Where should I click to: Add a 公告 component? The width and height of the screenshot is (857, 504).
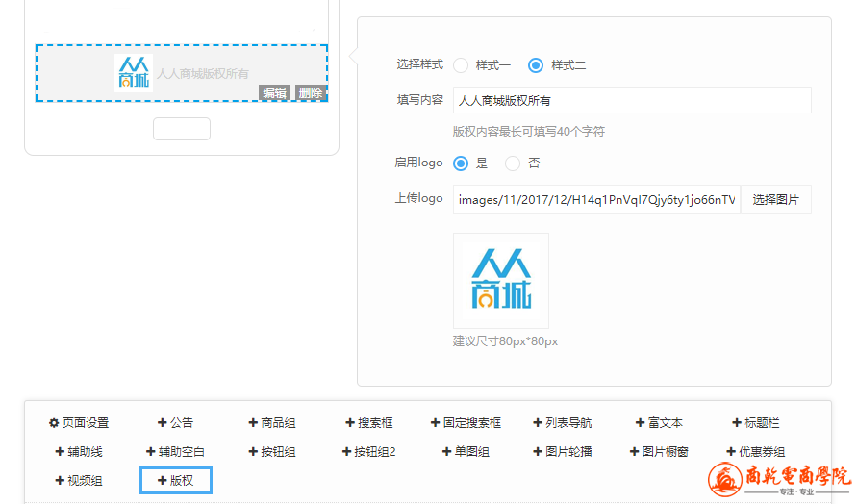tap(175, 423)
